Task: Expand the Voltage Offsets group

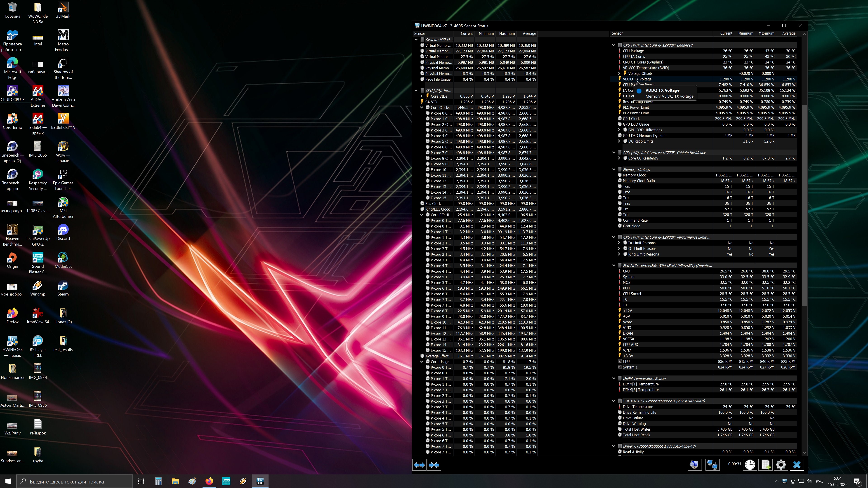Action: click(x=619, y=73)
